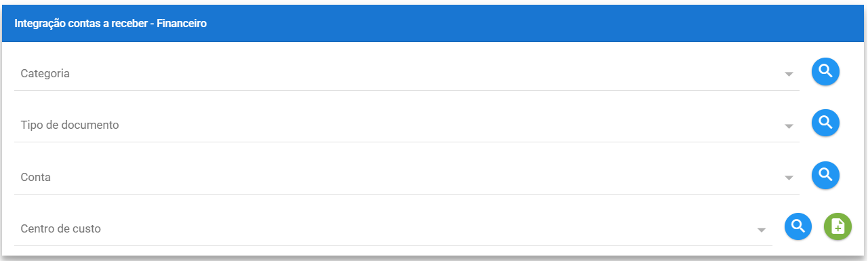Open the Centro de custo dropdown arrow

(x=762, y=230)
